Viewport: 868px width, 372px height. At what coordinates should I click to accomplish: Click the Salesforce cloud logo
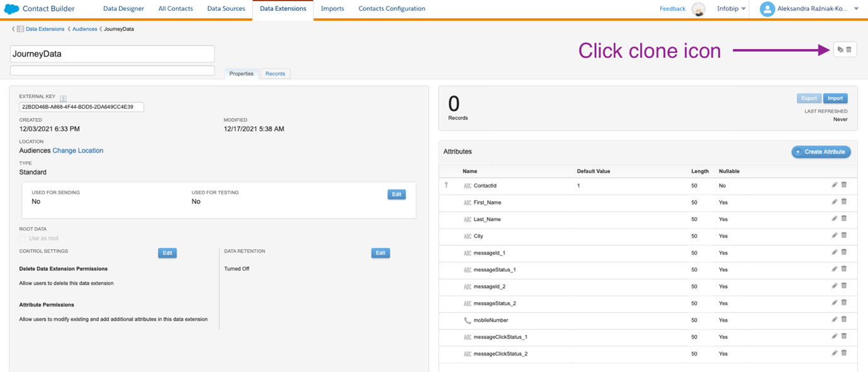tap(11, 9)
